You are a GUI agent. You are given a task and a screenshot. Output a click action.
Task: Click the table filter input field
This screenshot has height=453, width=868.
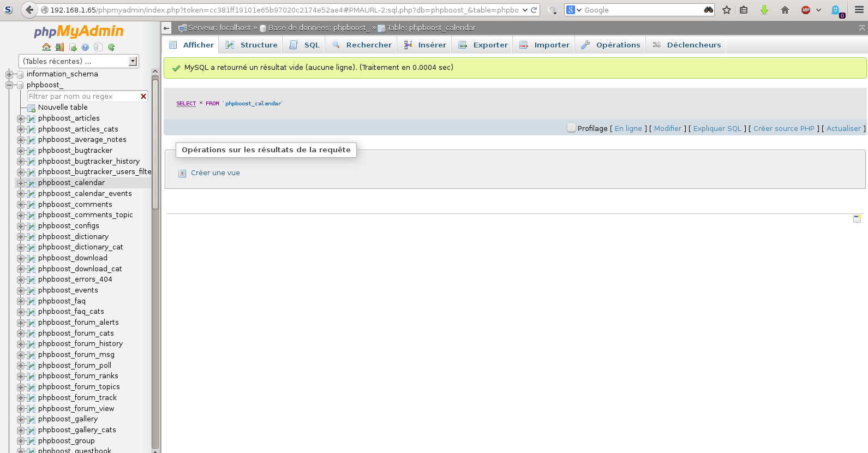pyautogui.click(x=82, y=97)
